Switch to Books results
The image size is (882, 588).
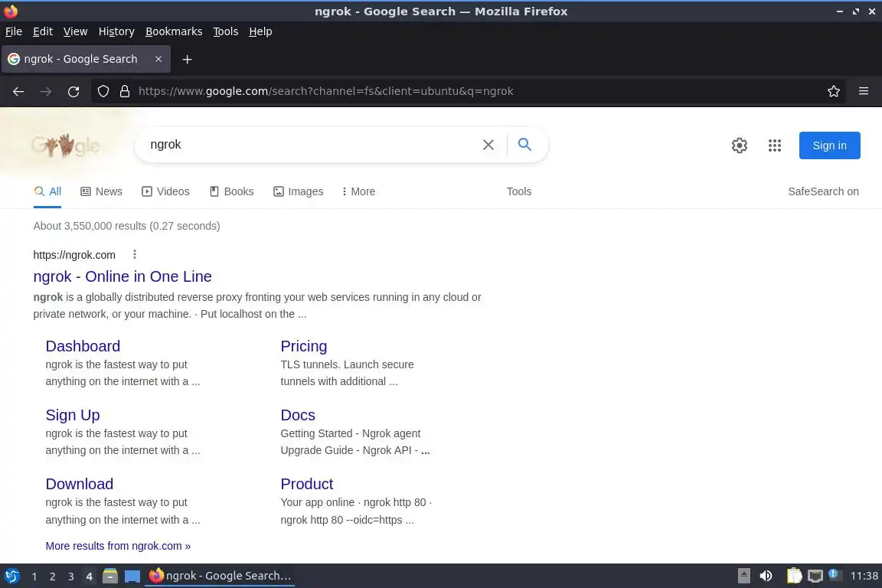232,191
